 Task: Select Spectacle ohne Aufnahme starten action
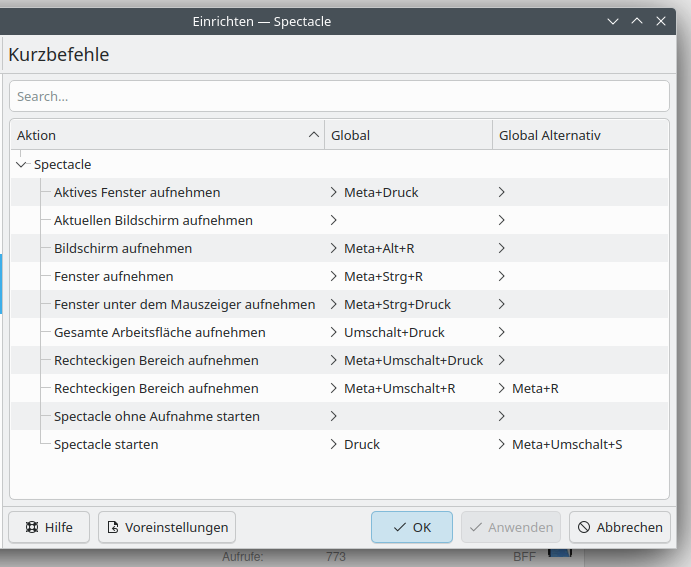point(157,416)
